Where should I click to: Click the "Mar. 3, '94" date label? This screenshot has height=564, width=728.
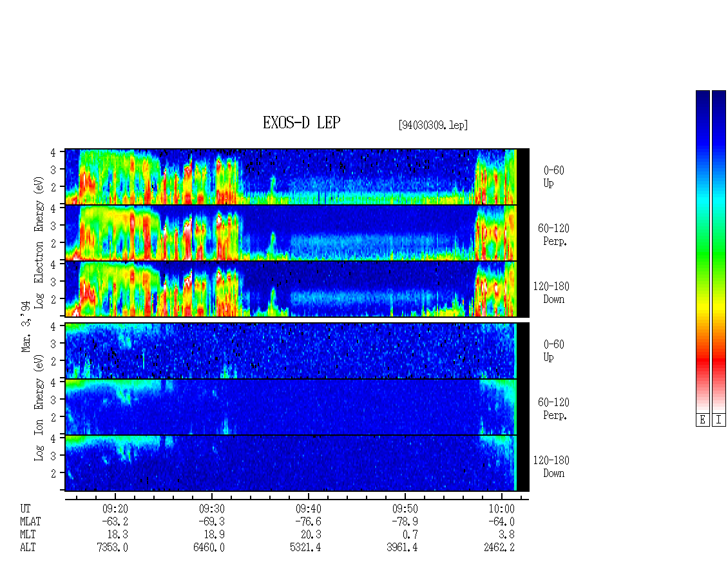[26, 327]
